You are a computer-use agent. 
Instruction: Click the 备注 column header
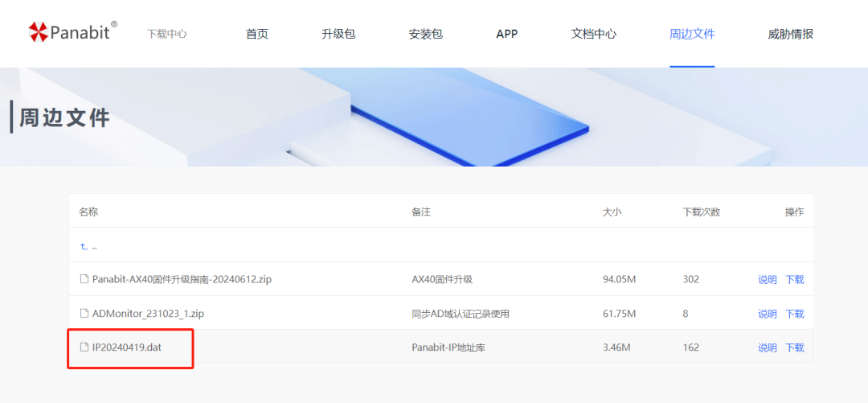point(421,212)
